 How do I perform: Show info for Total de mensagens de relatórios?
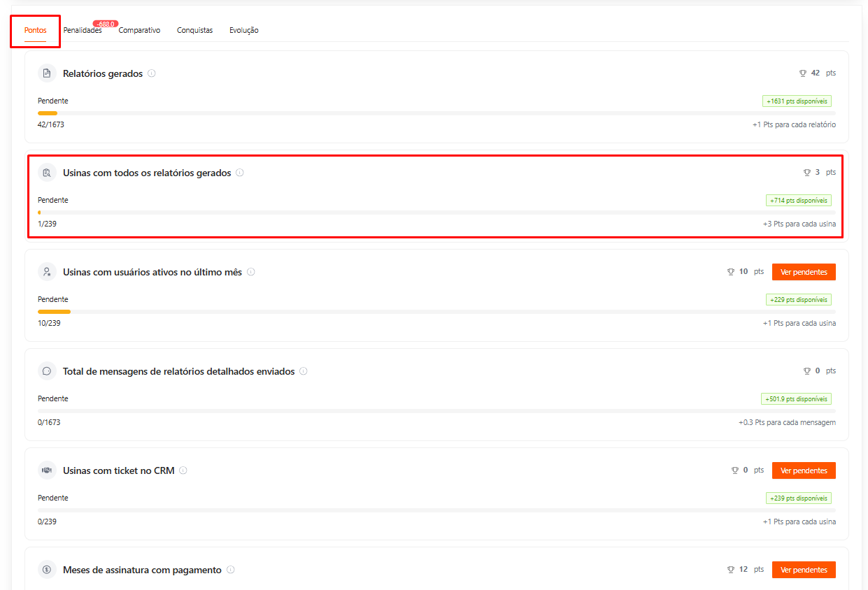point(304,371)
